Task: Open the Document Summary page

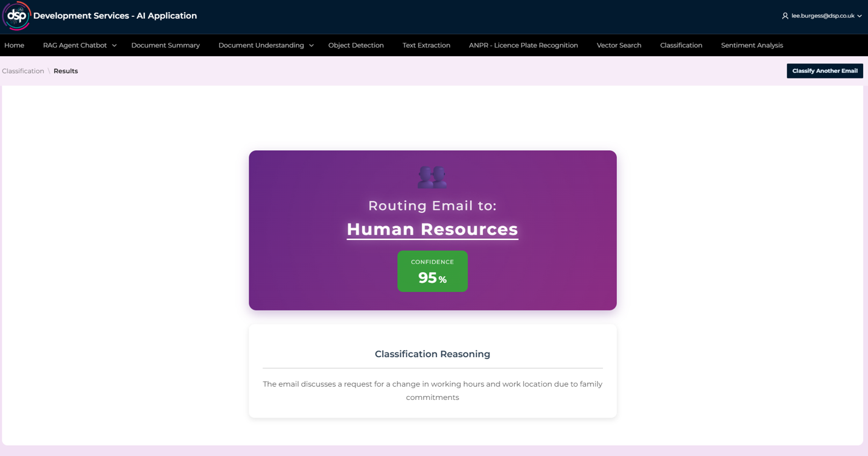Action: click(x=165, y=45)
